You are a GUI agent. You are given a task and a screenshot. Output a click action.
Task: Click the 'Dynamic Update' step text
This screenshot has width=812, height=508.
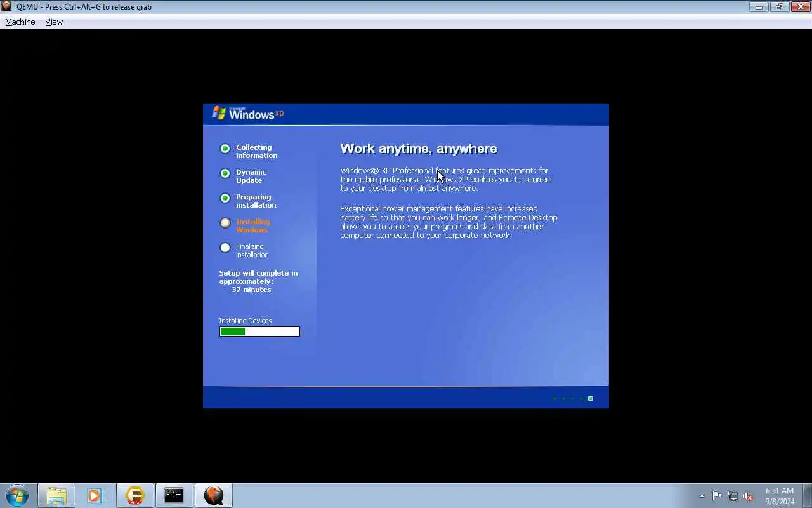[251, 176]
